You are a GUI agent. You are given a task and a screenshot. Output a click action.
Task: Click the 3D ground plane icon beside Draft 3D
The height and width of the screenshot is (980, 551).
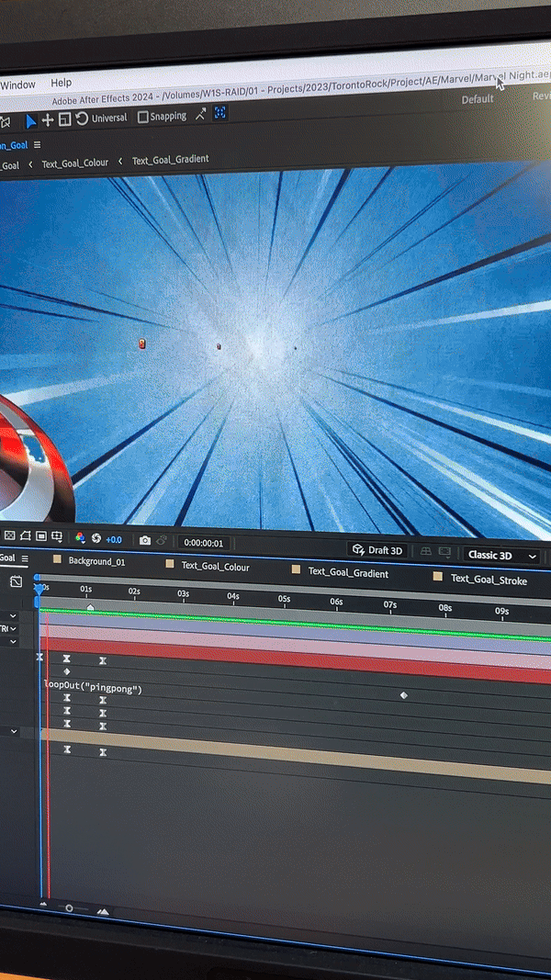(425, 551)
